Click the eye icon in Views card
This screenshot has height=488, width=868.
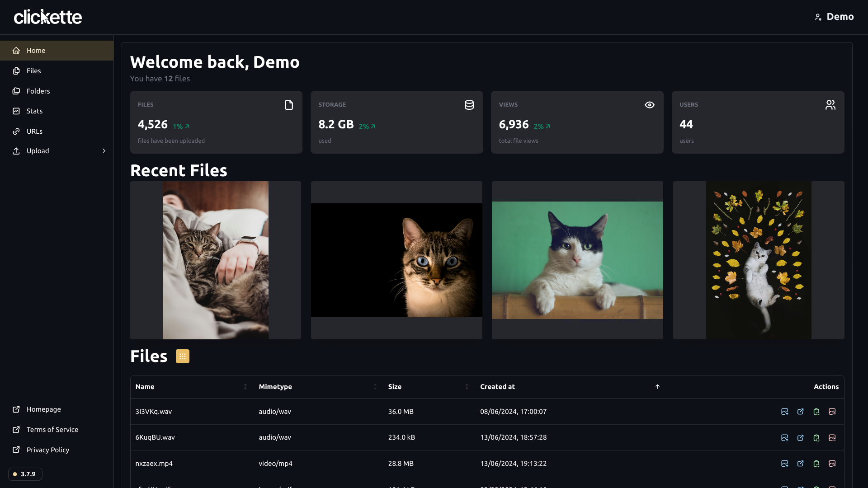click(x=649, y=105)
